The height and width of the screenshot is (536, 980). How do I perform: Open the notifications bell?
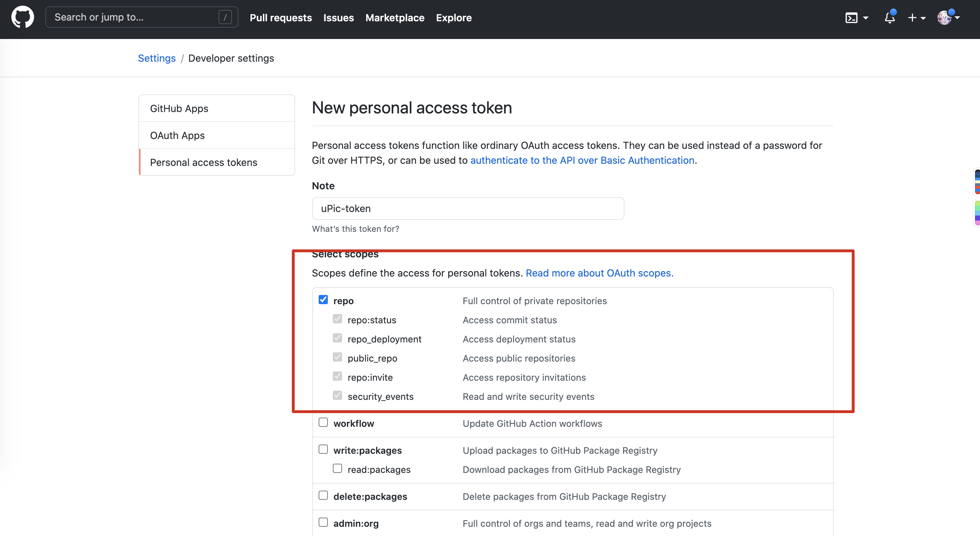click(x=889, y=18)
